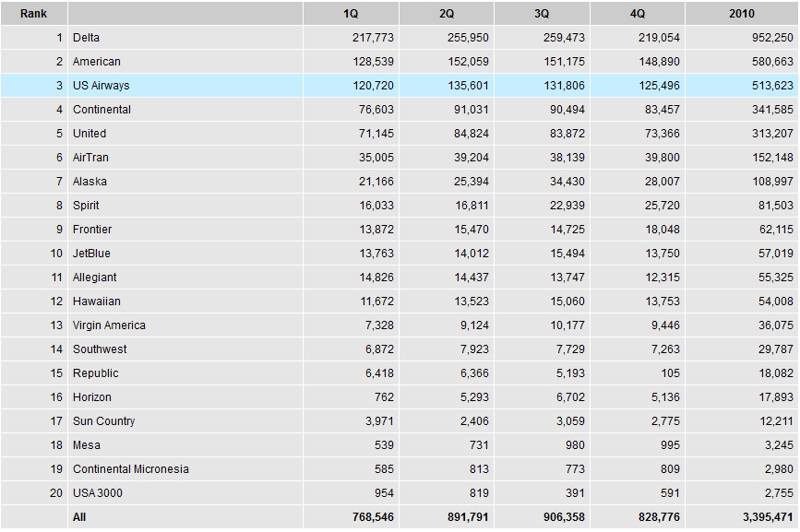Select the USA 3000 airline name
This screenshot has width=800, height=532.
tap(98, 492)
